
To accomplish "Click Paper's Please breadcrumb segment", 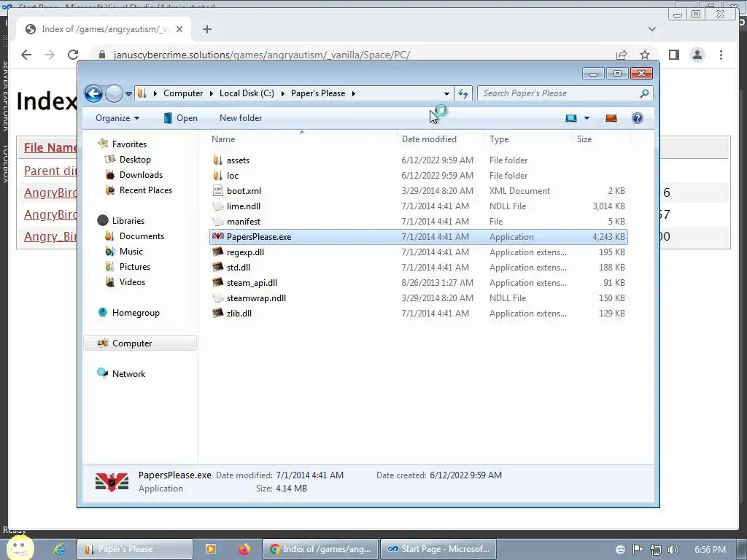I will point(318,93).
